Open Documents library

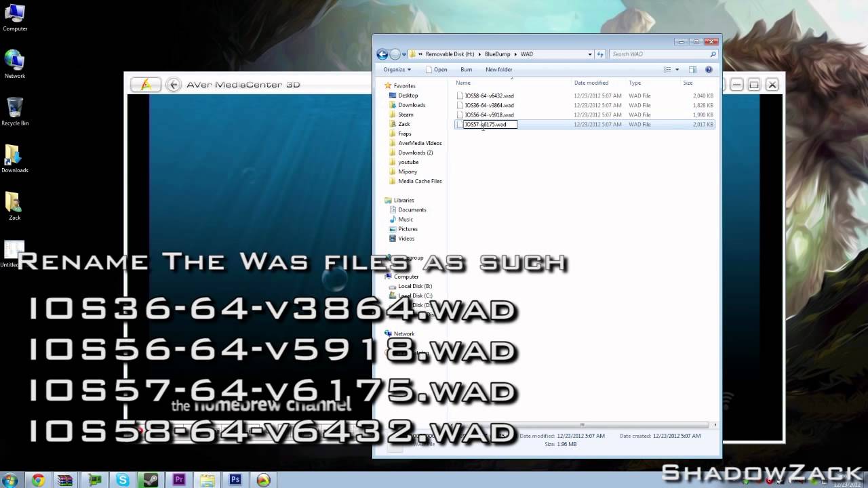pos(412,209)
